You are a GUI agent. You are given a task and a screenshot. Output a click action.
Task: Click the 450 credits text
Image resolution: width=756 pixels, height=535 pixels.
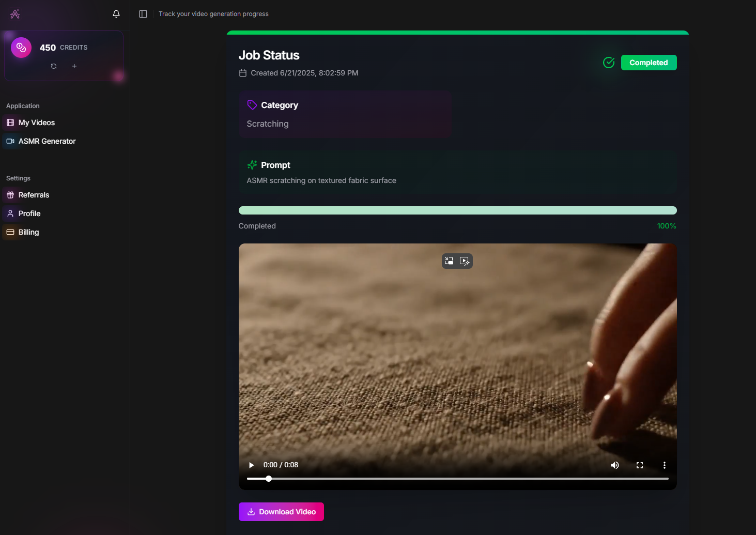(64, 48)
